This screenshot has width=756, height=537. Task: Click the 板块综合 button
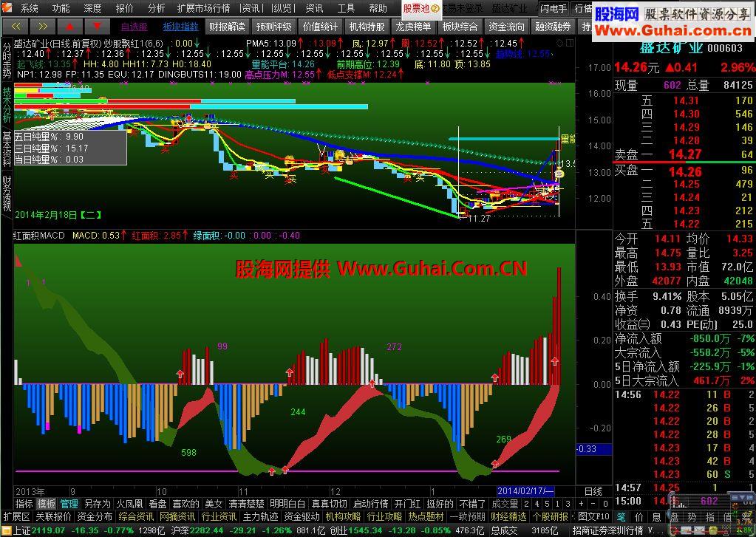pos(460,27)
